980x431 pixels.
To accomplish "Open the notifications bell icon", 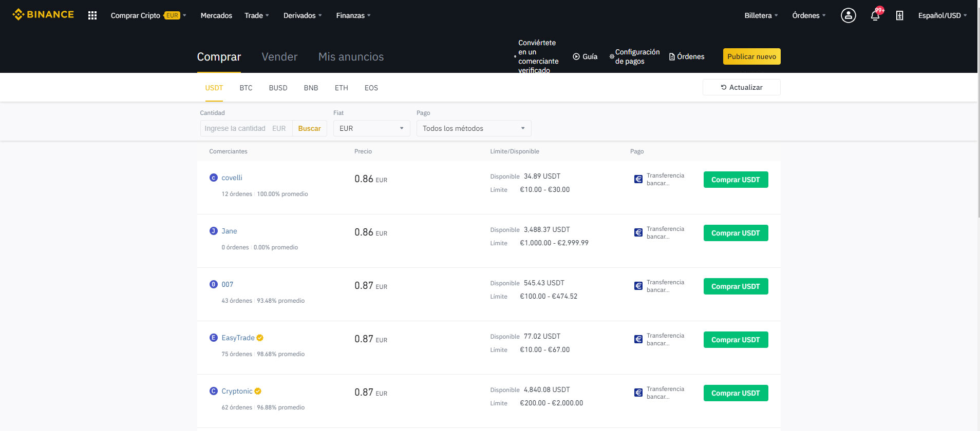I will [x=875, y=15].
